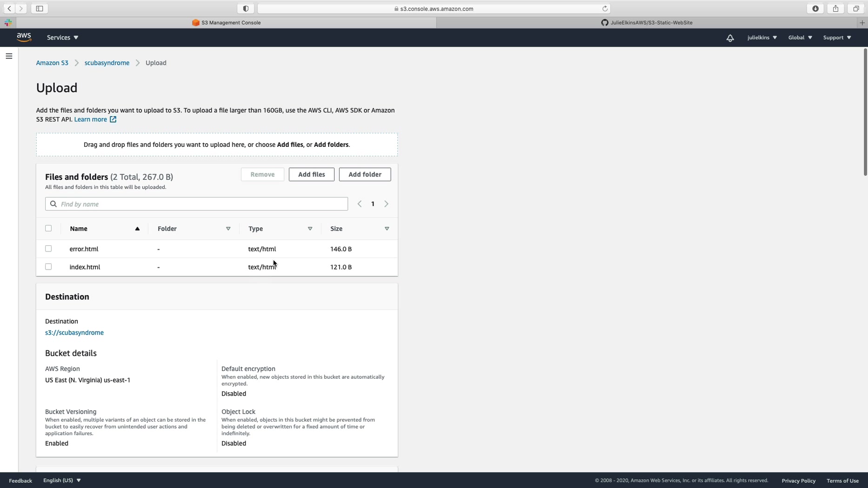The height and width of the screenshot is (488, 868).
Task: Click the Find by name search field
Action: (x=196, y=204)
